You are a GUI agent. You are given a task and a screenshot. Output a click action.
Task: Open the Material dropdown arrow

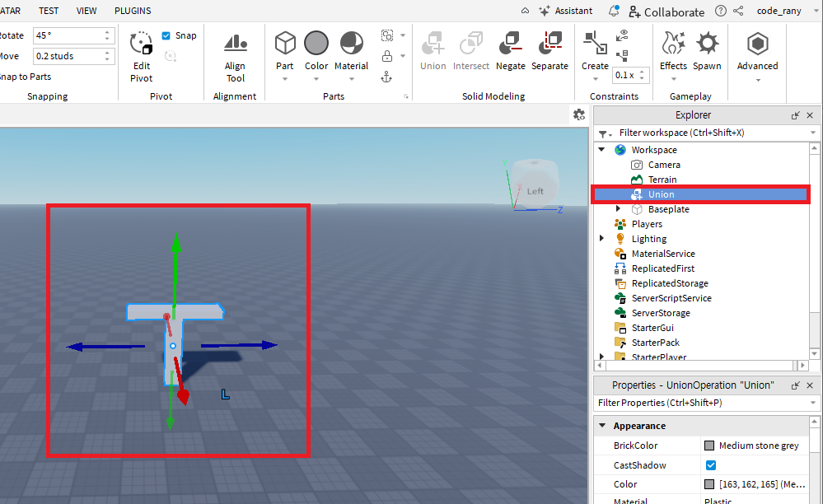351,79
